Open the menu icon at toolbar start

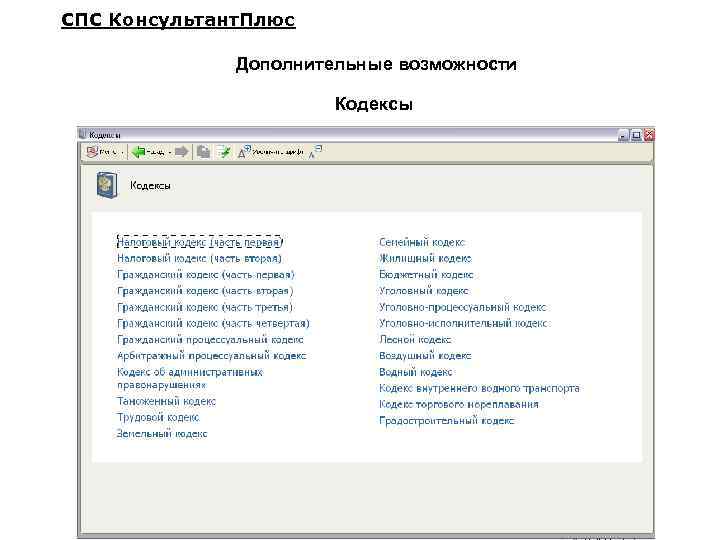point(91,152)
